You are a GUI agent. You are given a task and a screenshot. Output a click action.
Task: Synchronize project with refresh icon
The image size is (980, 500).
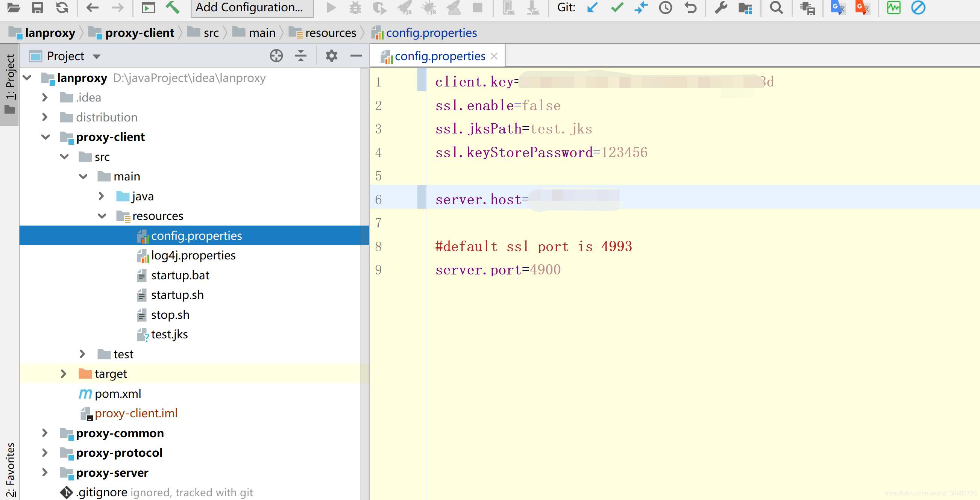pos(62,7)
